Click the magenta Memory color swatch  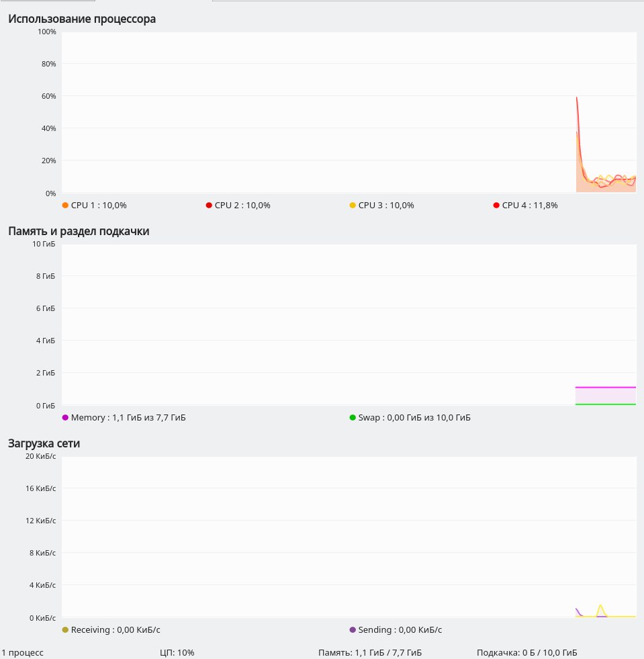pos(65,417)
